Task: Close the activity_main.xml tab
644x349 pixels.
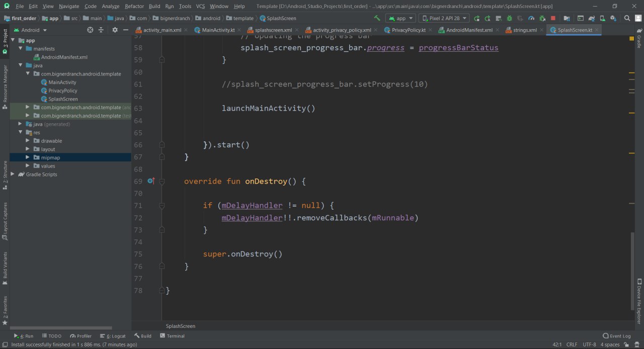Action: [x=186, y=30]
